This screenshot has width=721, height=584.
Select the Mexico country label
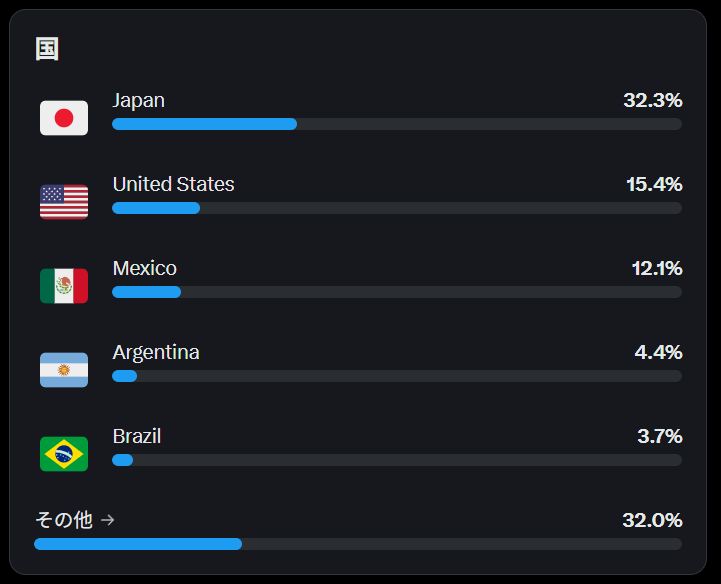click(144, 268)
